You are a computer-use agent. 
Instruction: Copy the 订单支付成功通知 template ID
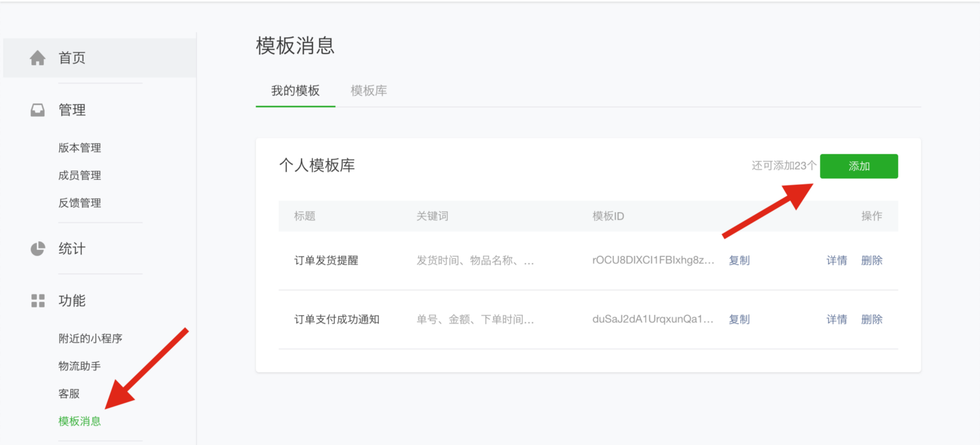coord(739,319)
